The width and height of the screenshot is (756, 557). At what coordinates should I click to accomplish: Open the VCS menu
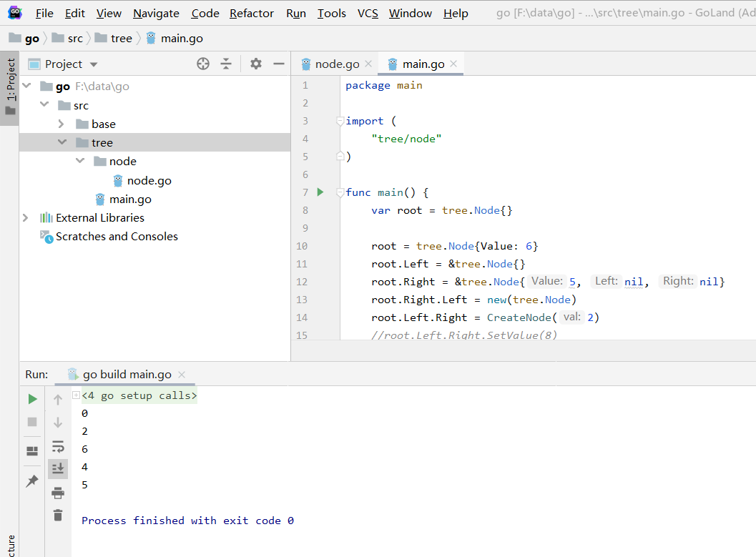point(368,14)
